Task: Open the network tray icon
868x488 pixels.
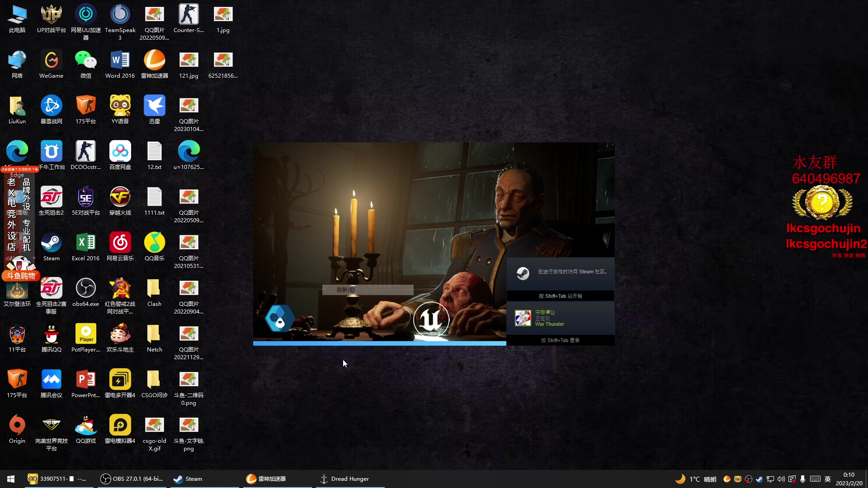Action: [770, 479]
